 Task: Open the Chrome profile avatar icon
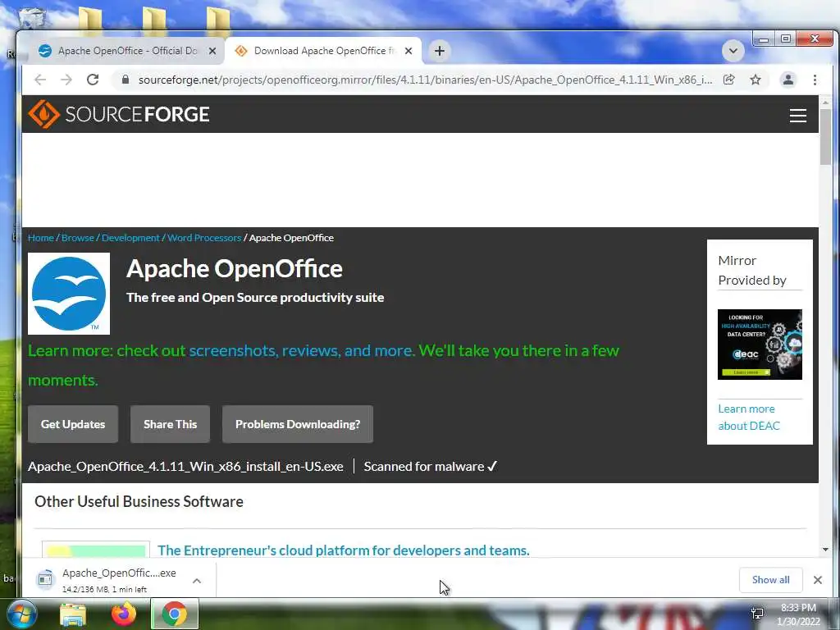click(788, 80)
